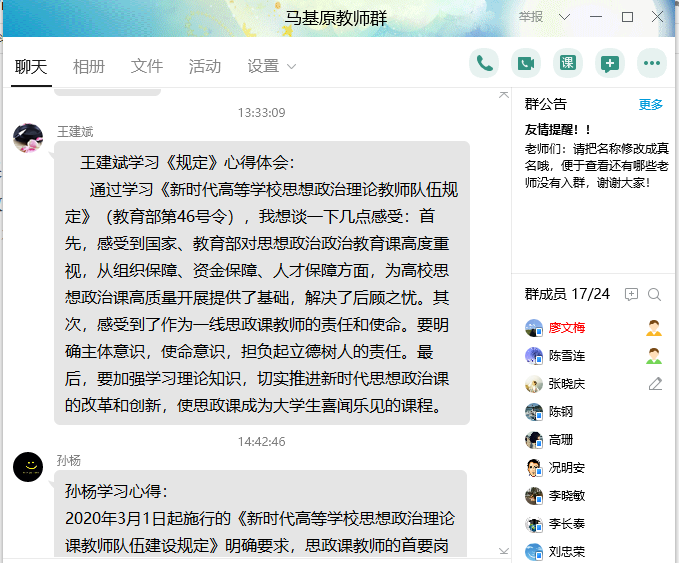The width and height of the screenshot is (679, 563).
Task: Open the 文件 tab
Action: point(146,66)
